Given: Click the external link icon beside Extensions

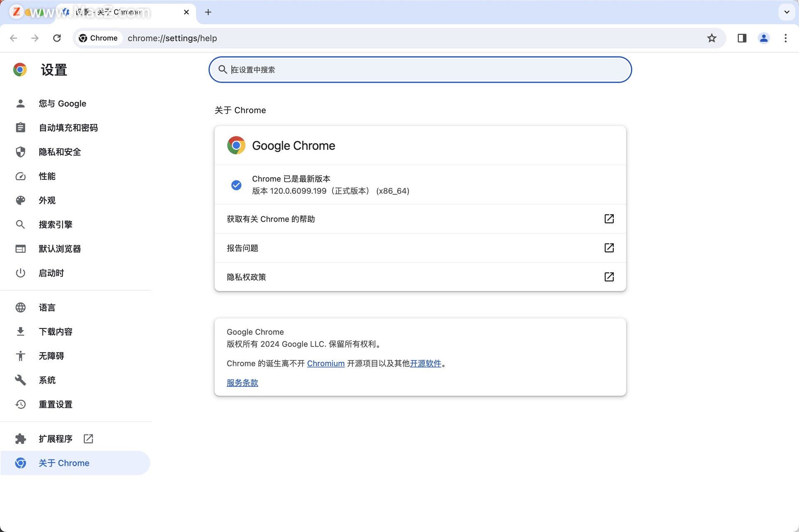Looking at the screenshot, I should point(88,439).
